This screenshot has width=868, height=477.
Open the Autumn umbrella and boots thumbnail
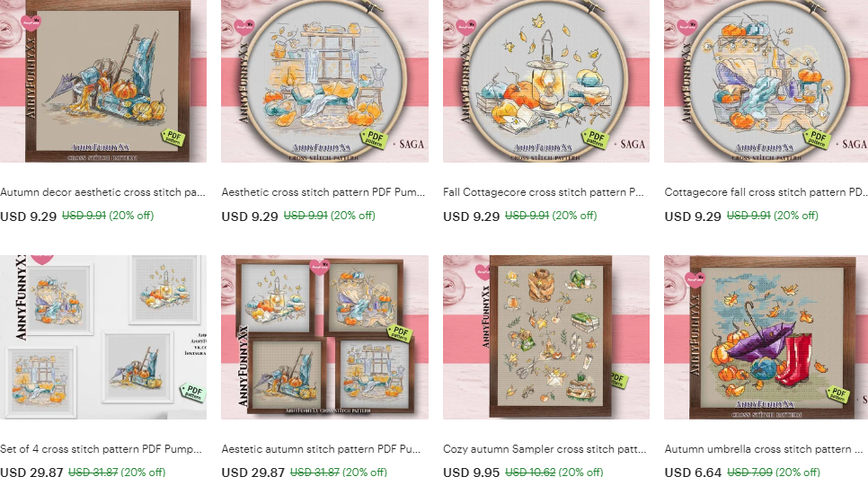pyautogui.click(x=766, y=337)
